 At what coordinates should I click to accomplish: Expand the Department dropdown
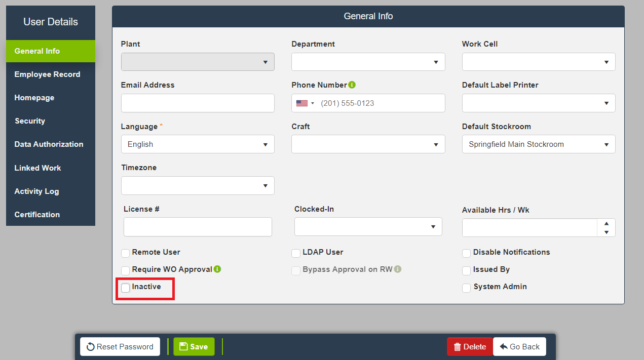(x=368, y=62)
